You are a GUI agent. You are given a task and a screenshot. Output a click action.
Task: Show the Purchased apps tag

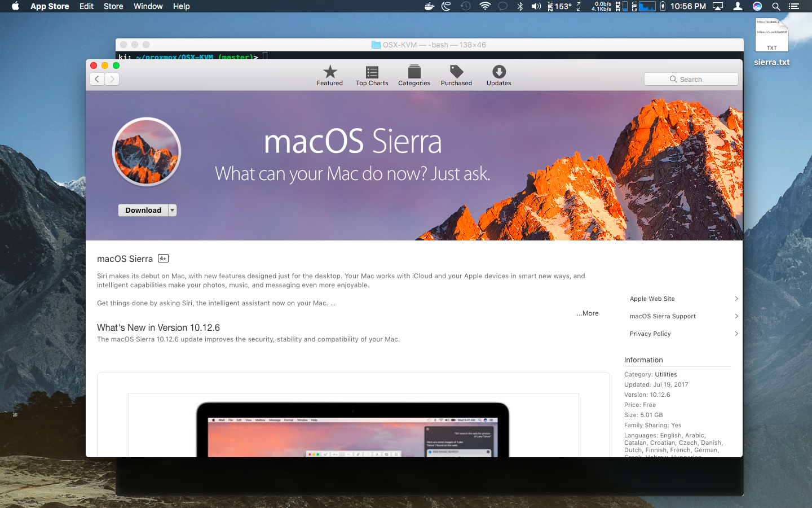coord(457,76)
